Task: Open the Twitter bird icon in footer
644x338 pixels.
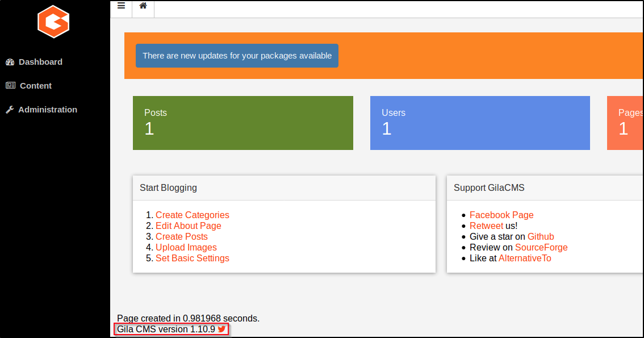Action: coord(222,329)
